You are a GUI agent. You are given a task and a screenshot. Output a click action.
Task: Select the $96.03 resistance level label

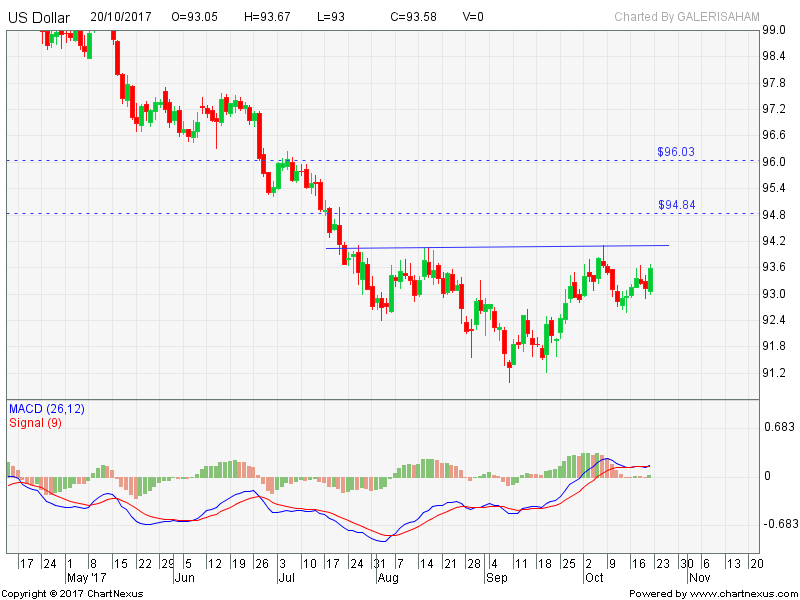click(676, 152)
